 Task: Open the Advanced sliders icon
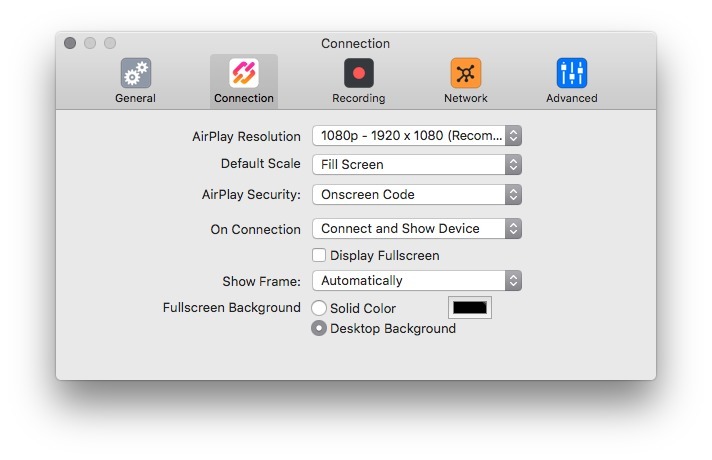(x=572, y=73)
